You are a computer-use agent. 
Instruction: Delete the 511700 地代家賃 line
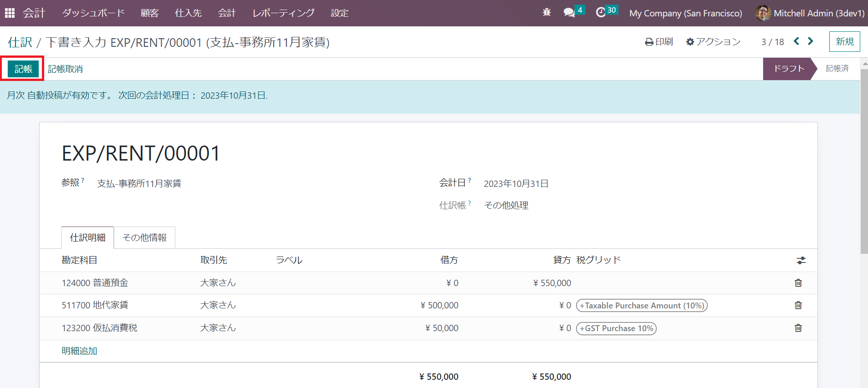798,305
